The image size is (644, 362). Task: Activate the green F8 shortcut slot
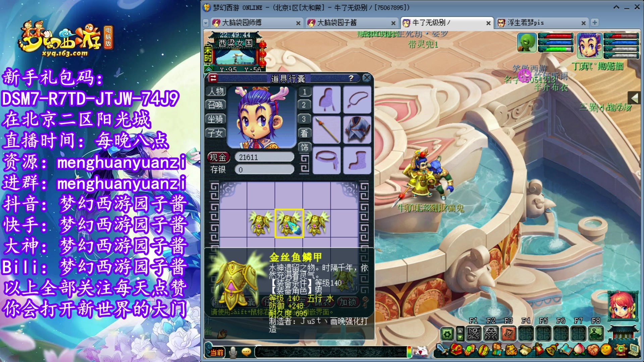pyautogui.click(x=596, y=334)
